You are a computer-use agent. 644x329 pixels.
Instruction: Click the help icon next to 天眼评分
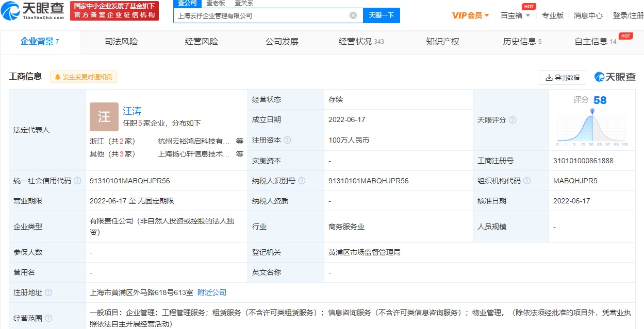point(513,120)
